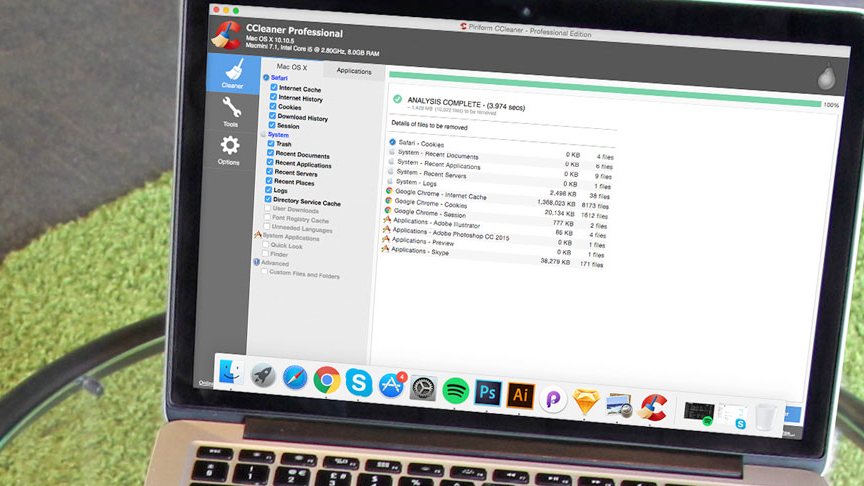Click the green analysis progress bar
The image size is (864, 486).
605,89
